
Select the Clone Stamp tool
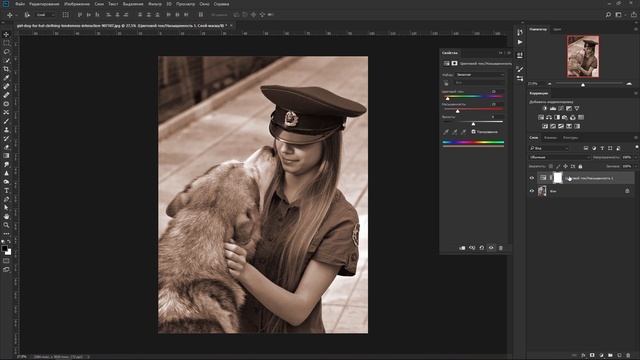pyautogui.click(x=6, y=129)
